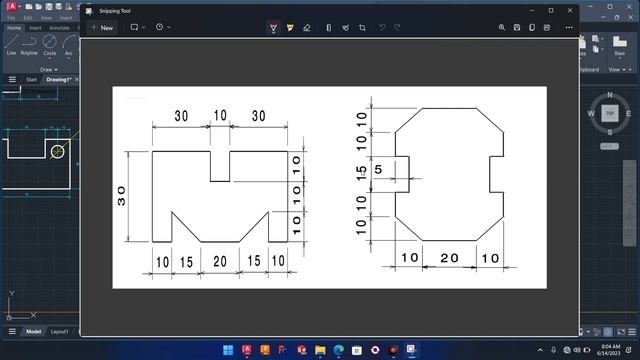Viewport: 640px width, 360px height.
Task: Select the Eraser tool in Snipping Tool
Action: (x=307, y=28)
